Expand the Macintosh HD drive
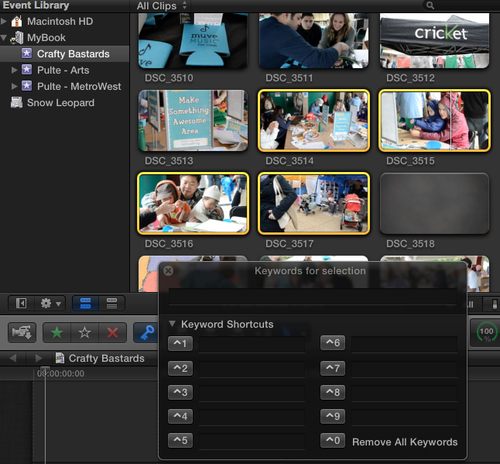Image resolution: width=500 pixels, height=464 pixels. coord(4,21)
